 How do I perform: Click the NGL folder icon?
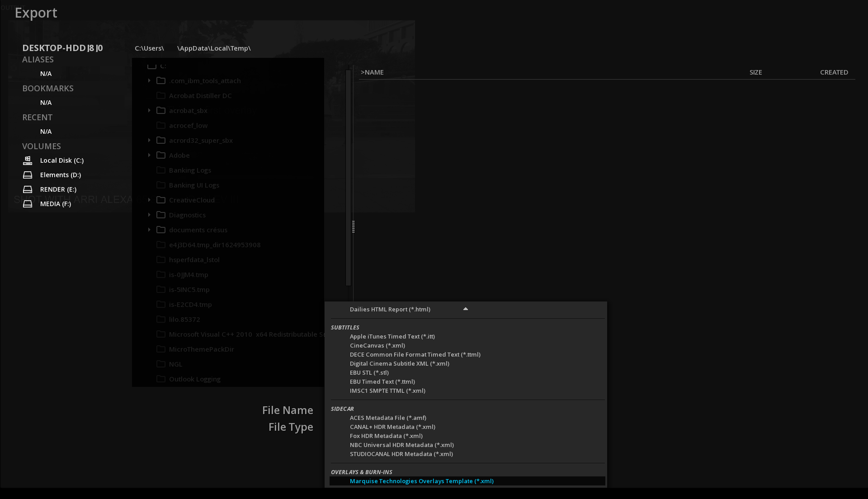161,364
